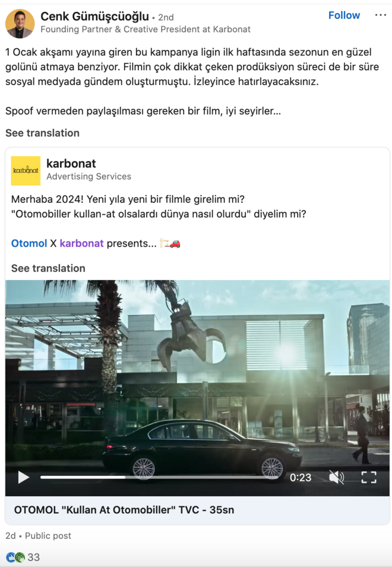Play the Otomol video
392x567 pixels.
click(x=23, y=477)
